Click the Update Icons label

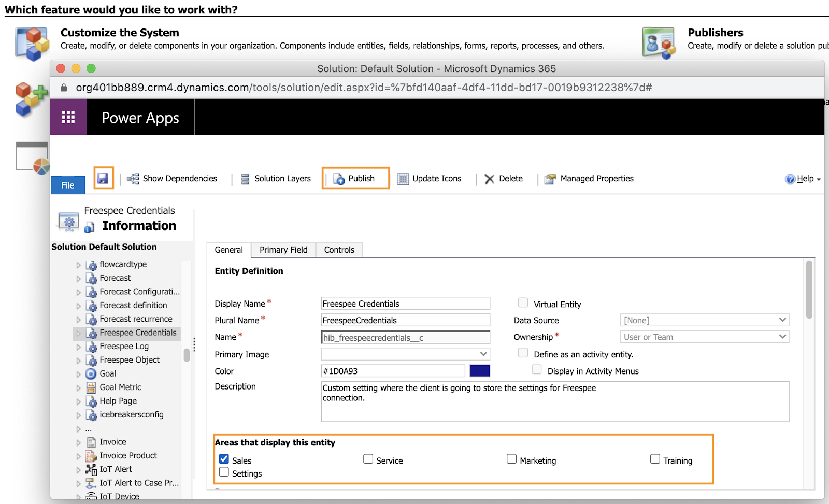[x=437, y=179]
